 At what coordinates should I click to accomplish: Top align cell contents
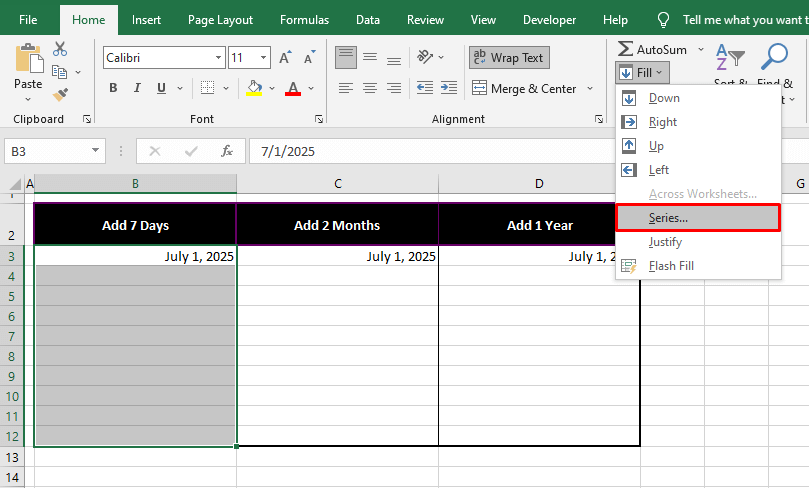346,57
